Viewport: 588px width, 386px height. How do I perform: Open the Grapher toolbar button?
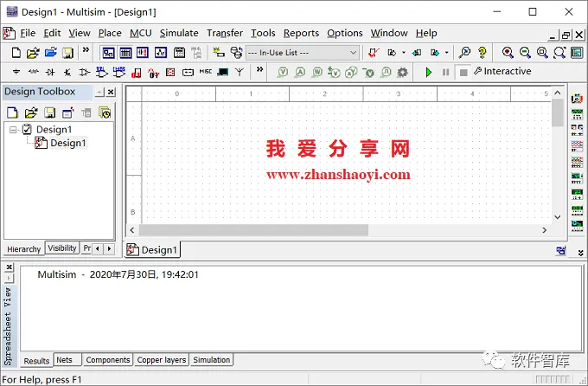point(161,53)
